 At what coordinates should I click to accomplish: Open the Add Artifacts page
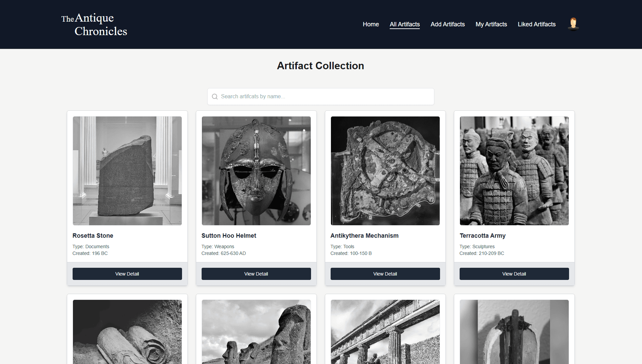click(x=447, y=24)
